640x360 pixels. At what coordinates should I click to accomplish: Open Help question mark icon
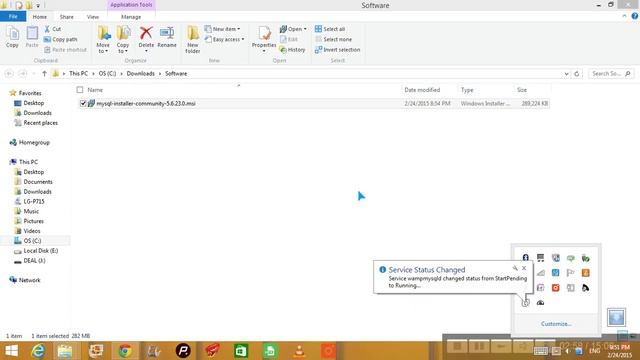(x=635, y=16)
